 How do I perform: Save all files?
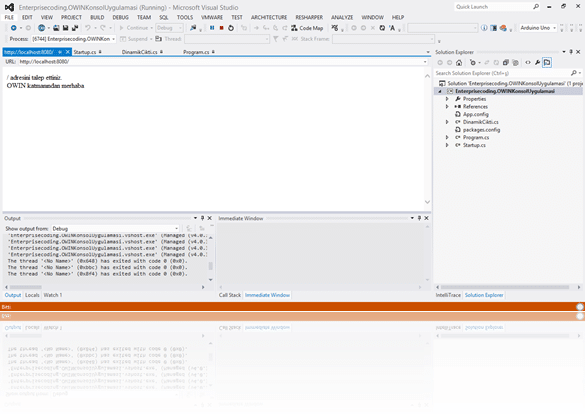click(75, 28)
